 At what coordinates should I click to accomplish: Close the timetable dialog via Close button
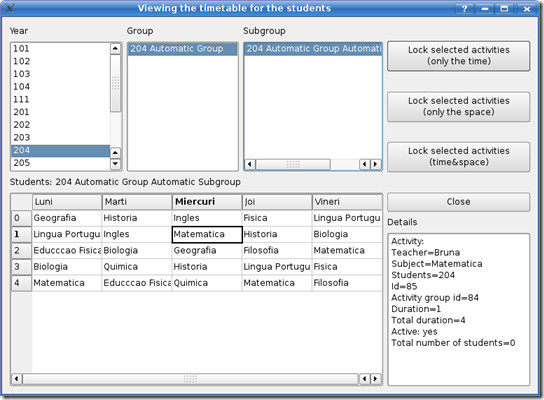[458, 202]
